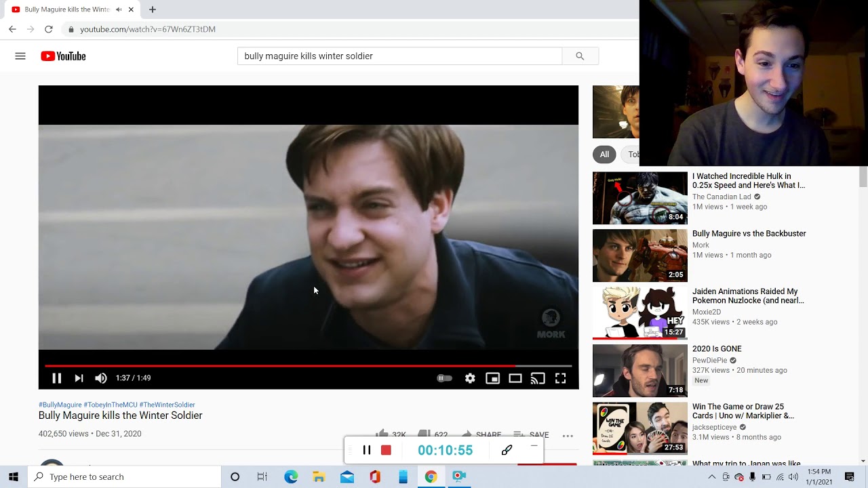The image size is (868, 488).
Task: Visit Mork channel name
Action: pos(701,245)
